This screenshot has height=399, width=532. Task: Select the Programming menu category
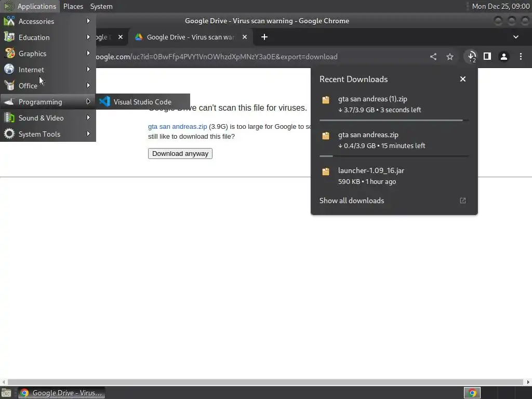point(48,102)
